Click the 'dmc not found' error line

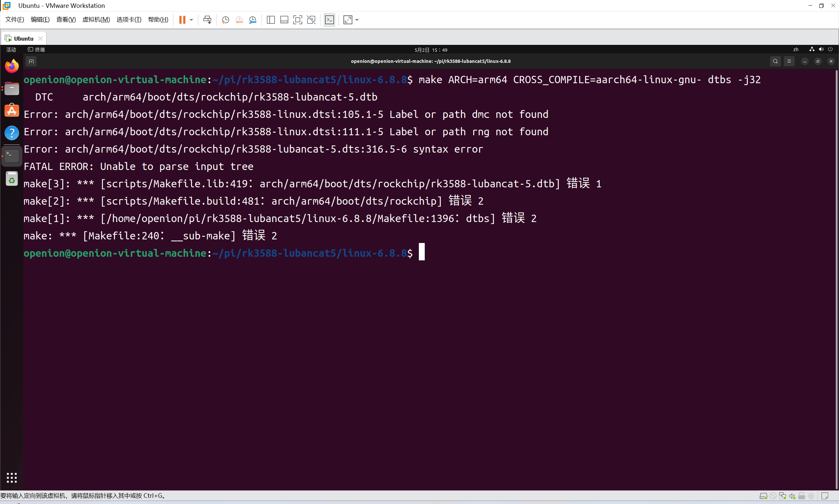(286, 114)
